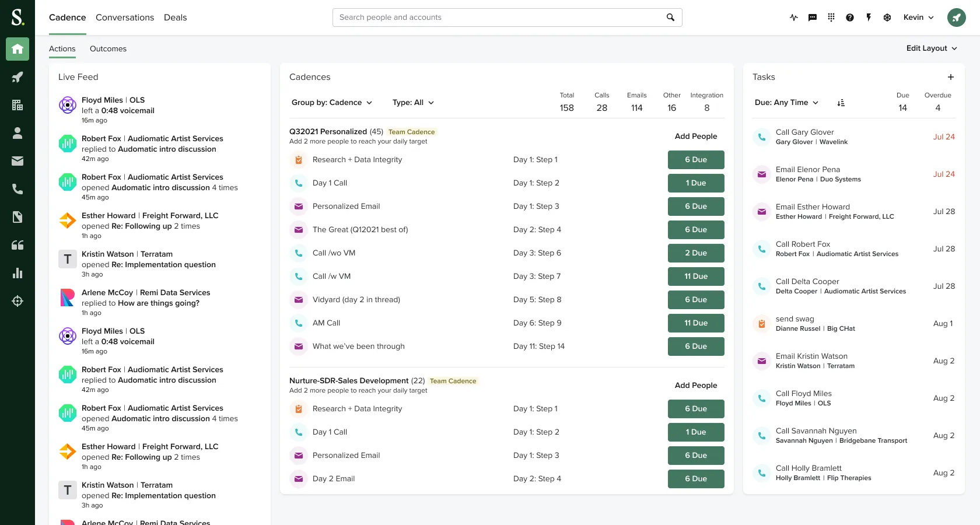Open the apps grid icon in header
Screen dimensions: 980x525
click(831, 17)
